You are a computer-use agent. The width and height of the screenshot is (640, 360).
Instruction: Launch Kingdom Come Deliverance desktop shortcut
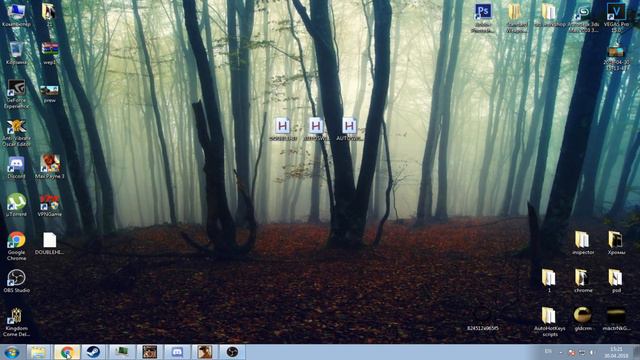(16, 322)
